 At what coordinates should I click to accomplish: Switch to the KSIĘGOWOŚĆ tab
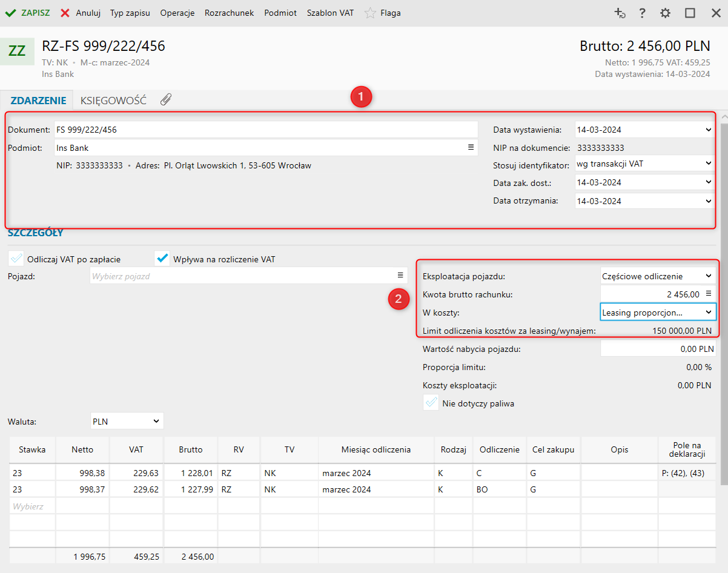(x=113, y=101)
